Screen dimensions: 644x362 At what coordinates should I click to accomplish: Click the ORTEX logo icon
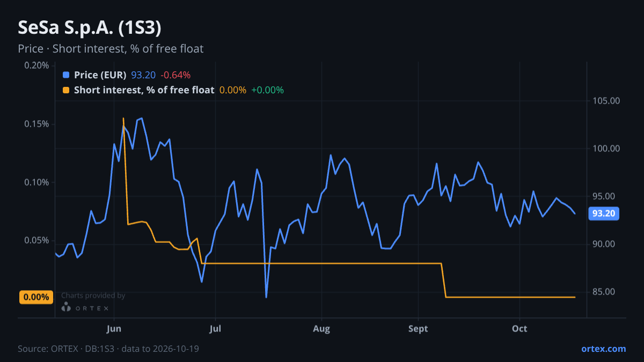(66, 307)
